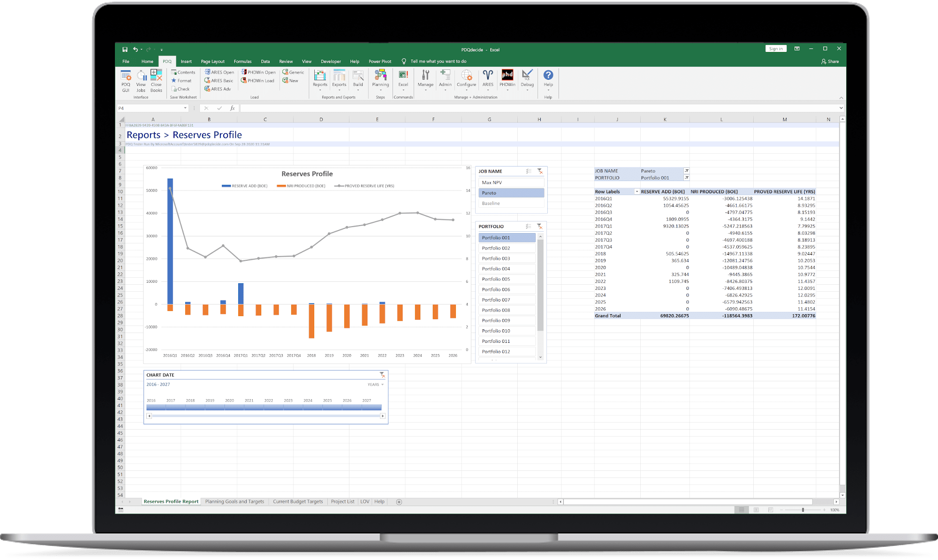This screenshot has height=560, width=938.
Task: Click the zoom slider in status bar
Action: coord(803,510)
